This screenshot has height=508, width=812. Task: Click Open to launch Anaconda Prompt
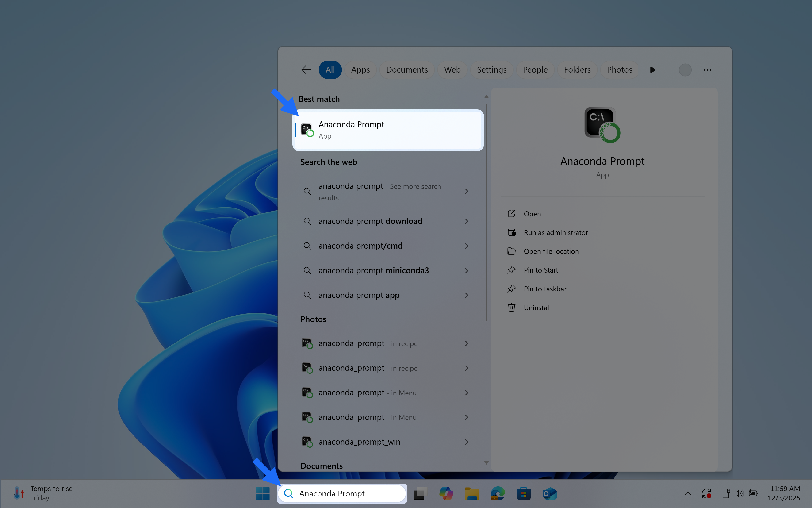point(532,213)
